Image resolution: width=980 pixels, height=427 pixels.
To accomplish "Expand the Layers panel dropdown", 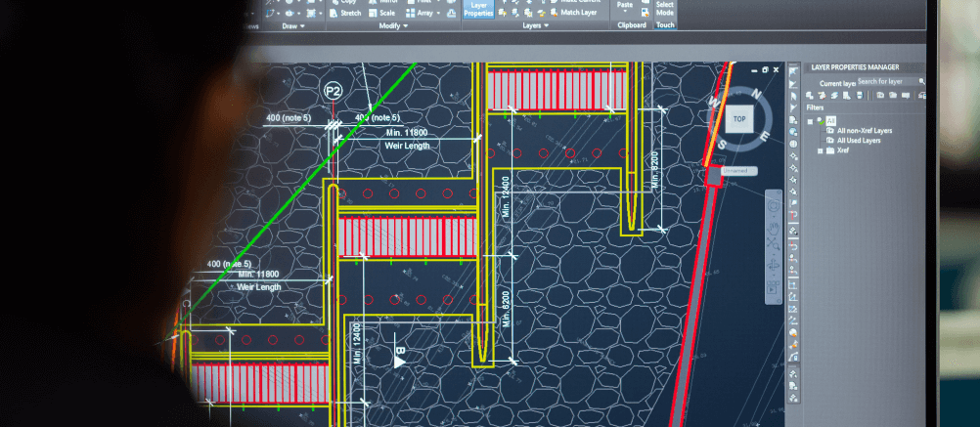I will coord(547,25).
